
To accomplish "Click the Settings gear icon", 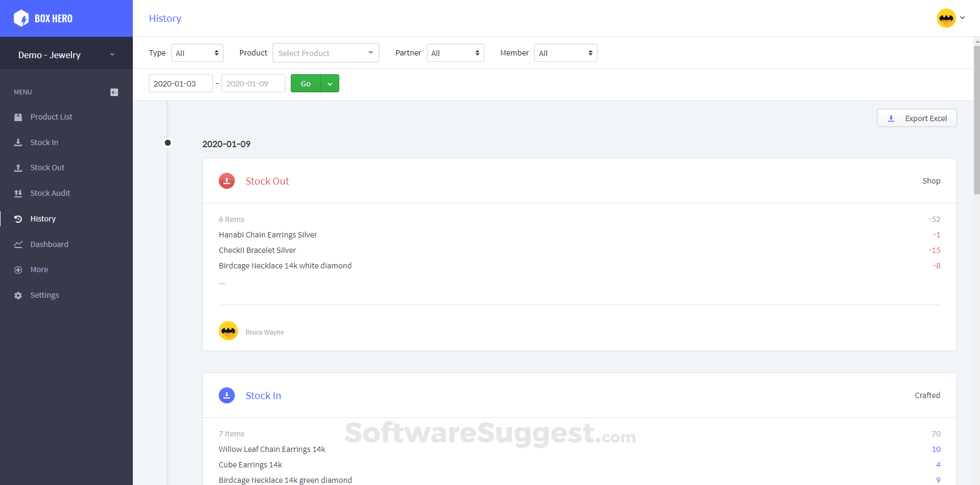I will point(18,296).
